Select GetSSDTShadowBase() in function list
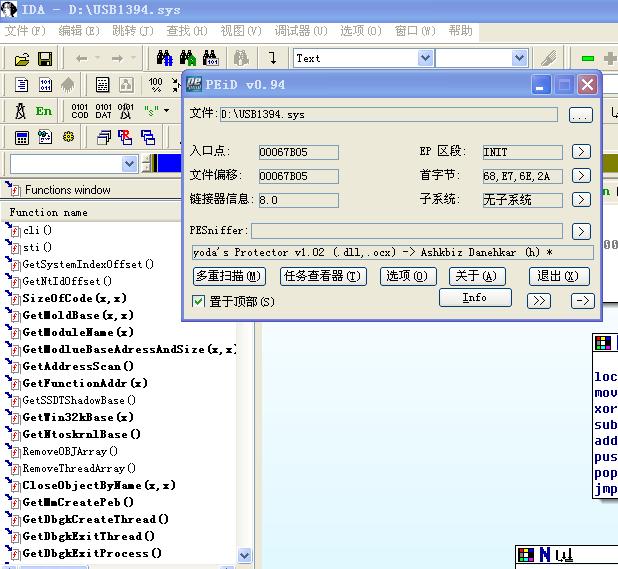 point(79,400)
